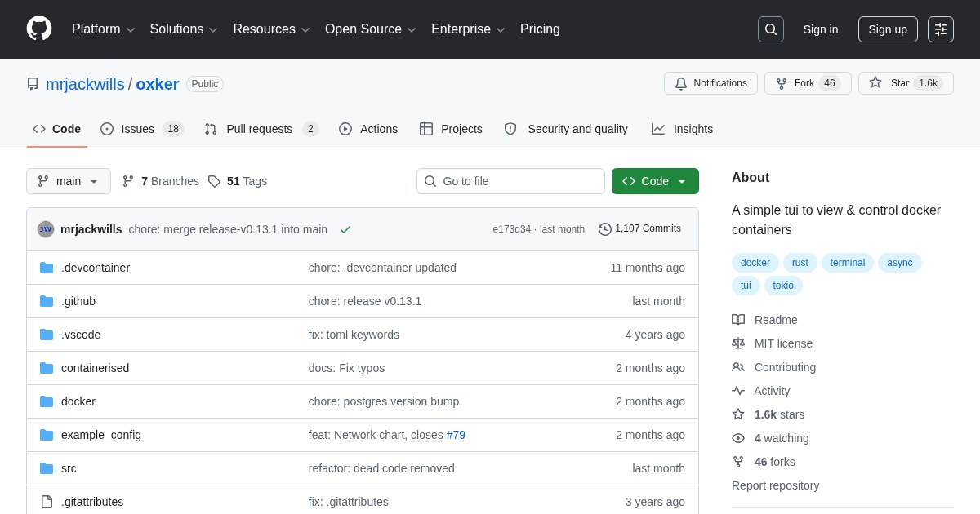Select the async topic tag

tap(900, 263)
